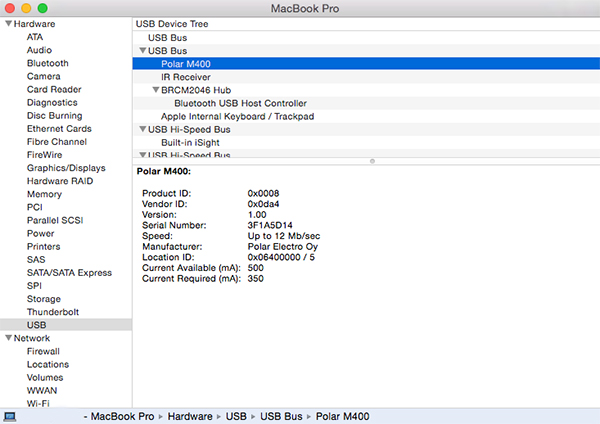600x424 pixels.
Task: Click the Vendor ID value 0x0da4
Action: pos(263,204)
